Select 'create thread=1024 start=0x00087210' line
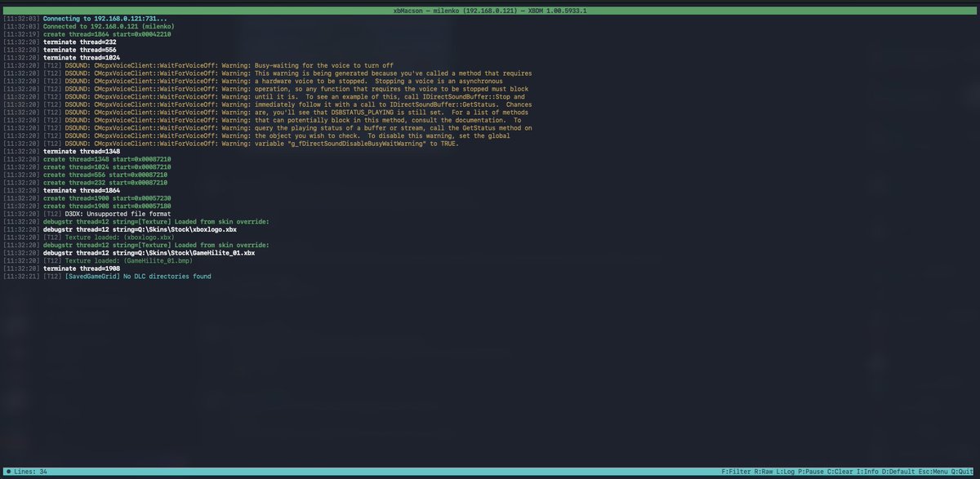Viewport: 980px width, 479px height. pos(107,167)
